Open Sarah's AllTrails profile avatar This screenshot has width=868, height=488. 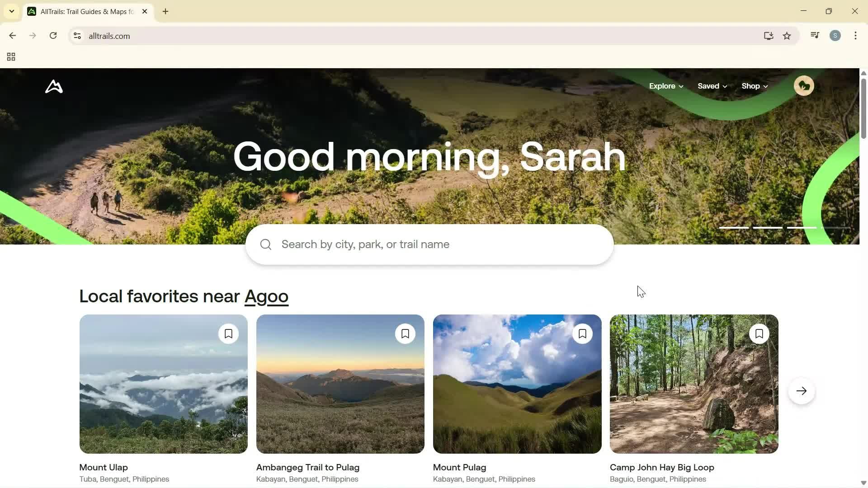tap(804, 85)
